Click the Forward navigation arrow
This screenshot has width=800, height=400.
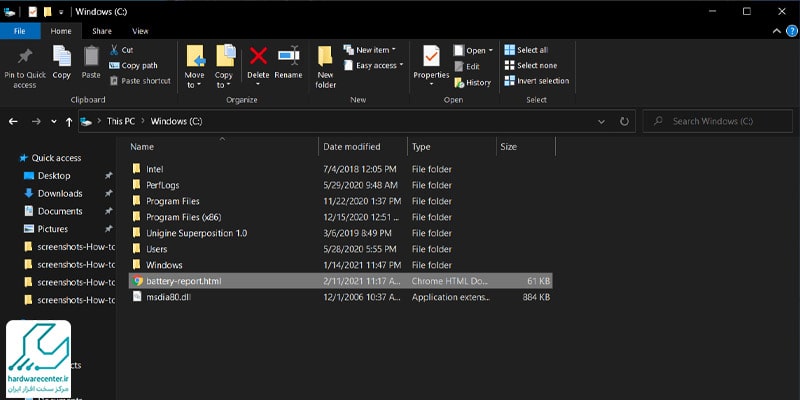click(36, 121)
